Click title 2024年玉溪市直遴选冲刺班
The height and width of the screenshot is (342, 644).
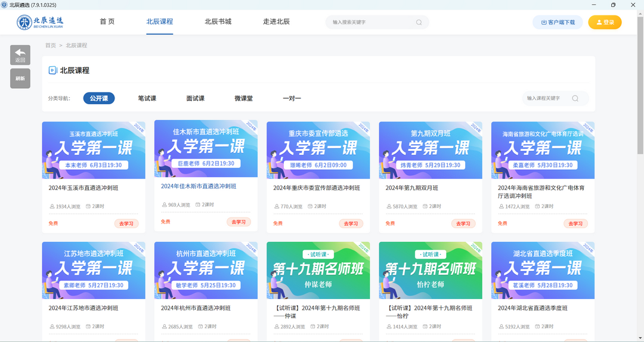coord(83,188)
